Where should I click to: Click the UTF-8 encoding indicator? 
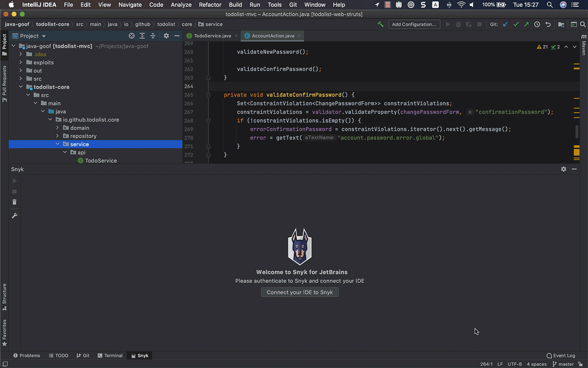(514, 364)
